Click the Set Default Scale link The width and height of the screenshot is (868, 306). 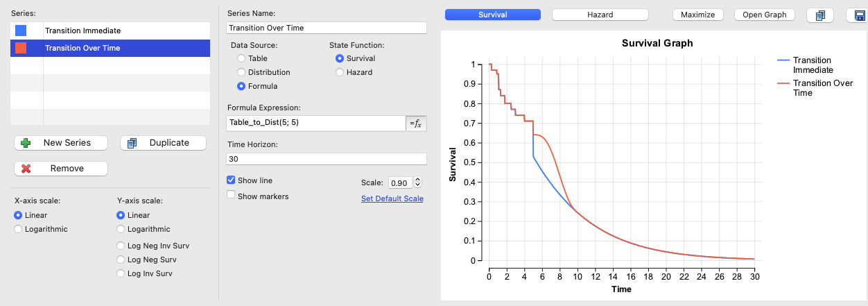(392, 198)
